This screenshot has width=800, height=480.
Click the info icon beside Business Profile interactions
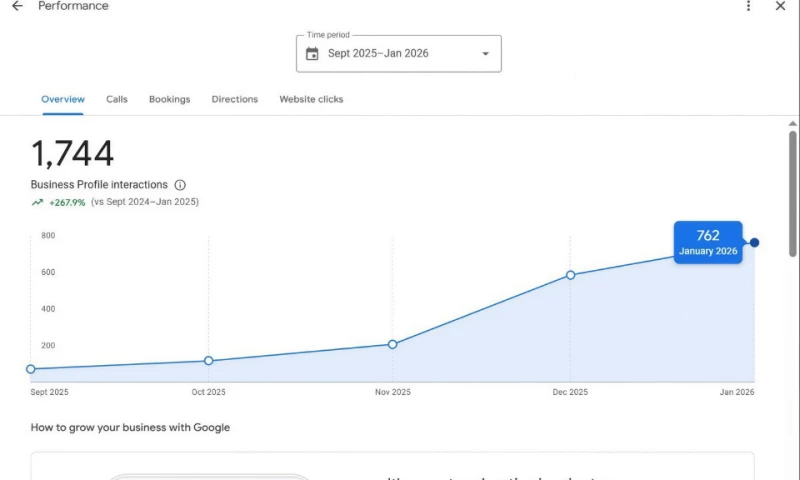coord(180,185)
